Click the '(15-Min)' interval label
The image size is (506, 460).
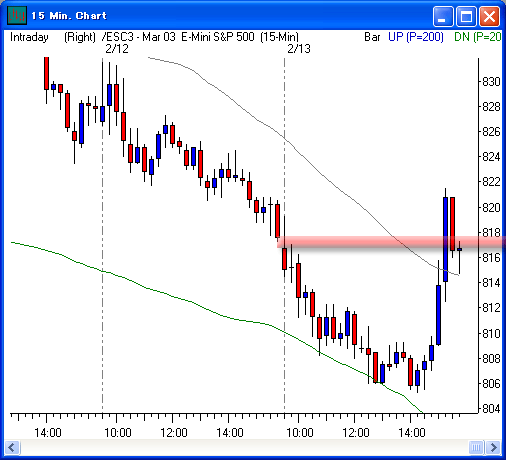pos(280,37)
